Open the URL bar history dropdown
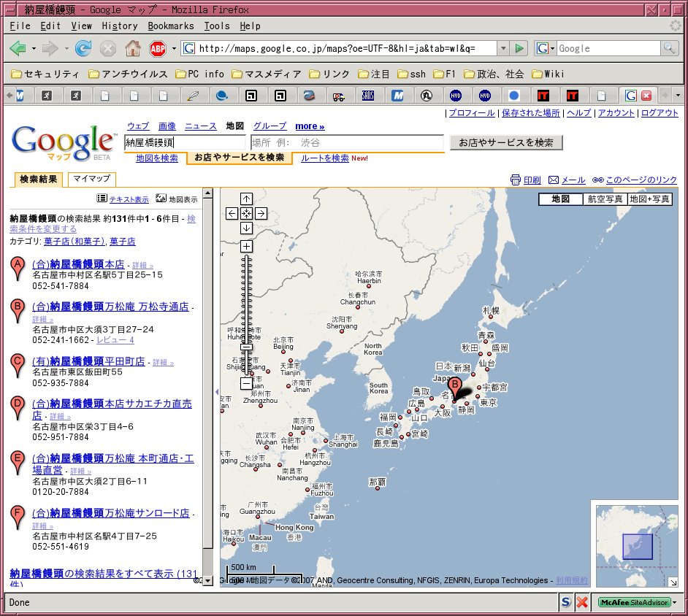Image resolution: width=688 pixels, height=616 pixels. click(x=503, y=48)
